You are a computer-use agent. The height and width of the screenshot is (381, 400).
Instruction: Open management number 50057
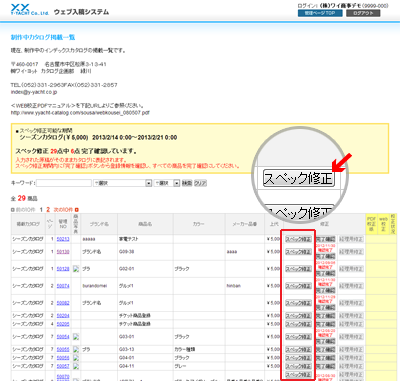(63, 366)
